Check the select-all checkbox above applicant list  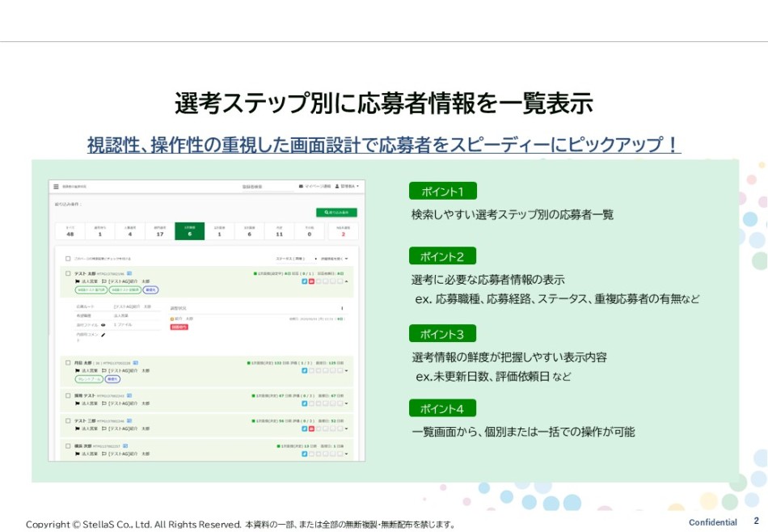pyautogui.click(x=68, y=259)
